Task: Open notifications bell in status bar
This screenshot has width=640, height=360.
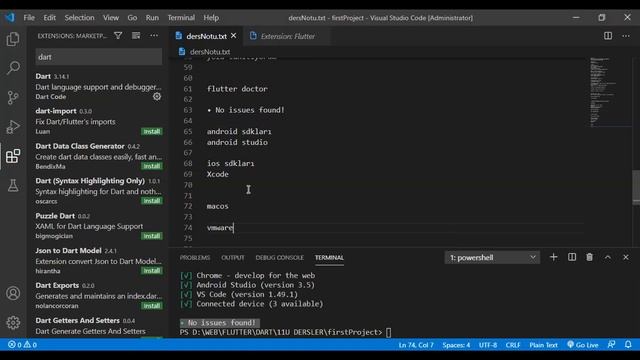Action: 628,344
